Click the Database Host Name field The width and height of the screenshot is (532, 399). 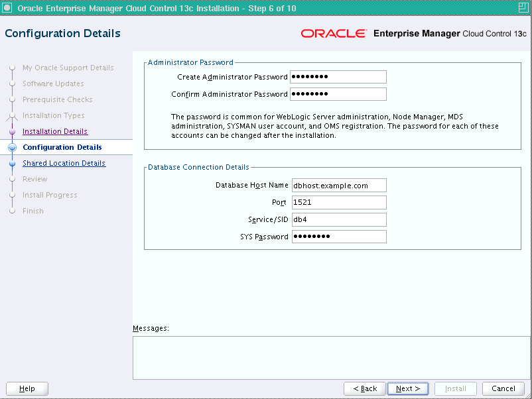(x=339, y=186)
